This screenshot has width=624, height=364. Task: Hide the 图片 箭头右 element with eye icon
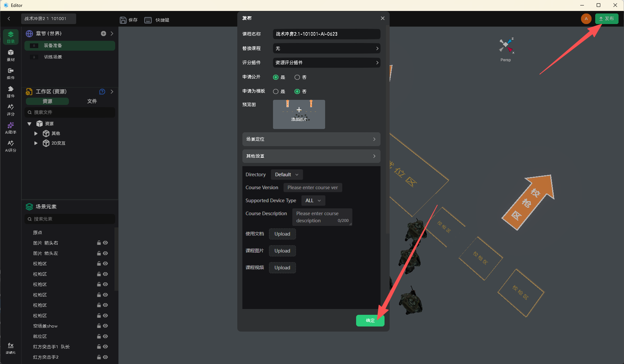[x=105, y=243]
